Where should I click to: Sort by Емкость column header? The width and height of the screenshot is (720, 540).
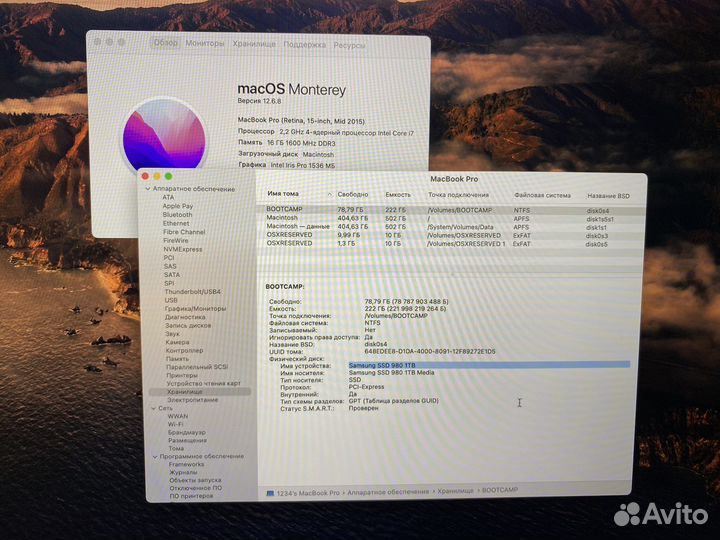pos(398,195)
